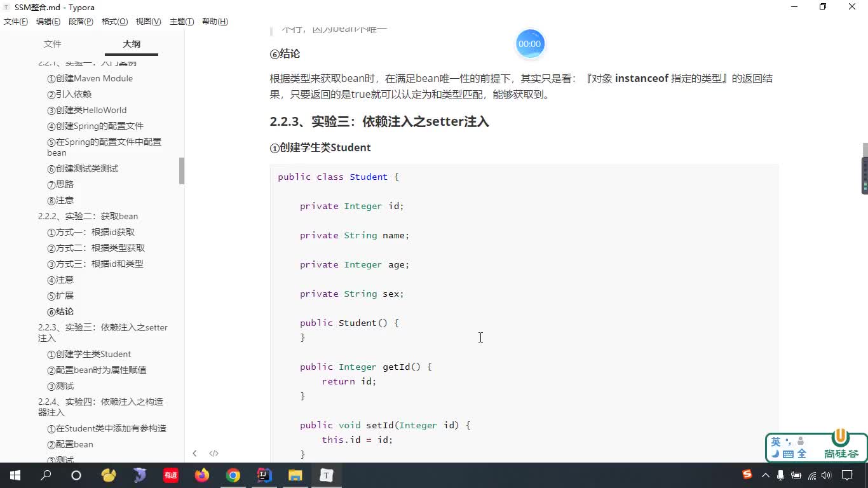Click code line return id;
868x488 pixels.
(349, 382)
